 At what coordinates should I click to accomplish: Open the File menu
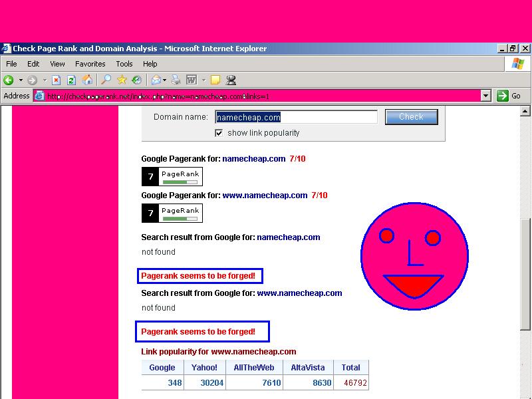click(11, 64)
